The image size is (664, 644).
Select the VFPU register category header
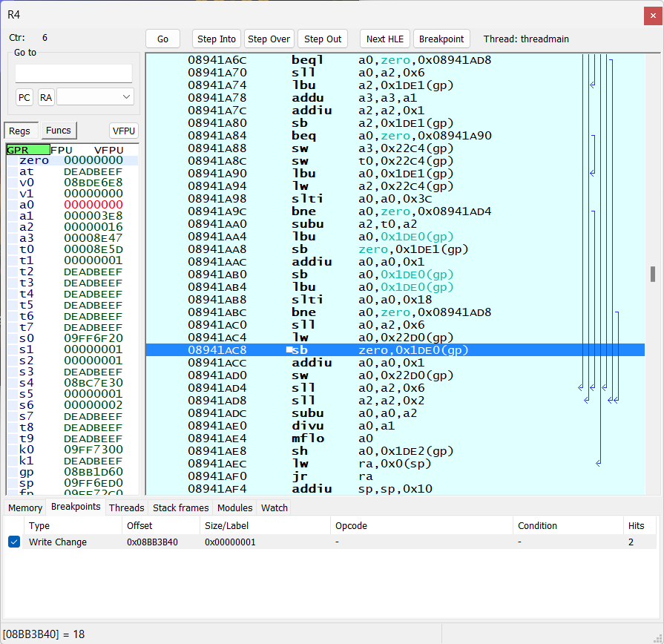(109, 150)
